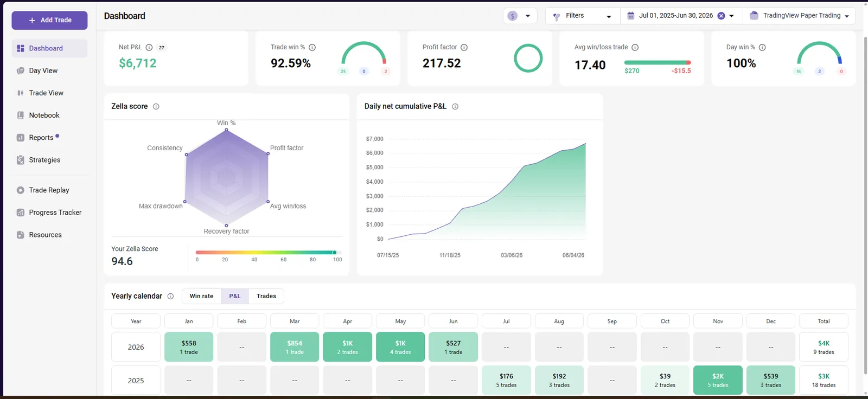This screenshot has width=868, height=399.
Task: Click the 2025 Aug $192 cell
Action: pos(559,380)
